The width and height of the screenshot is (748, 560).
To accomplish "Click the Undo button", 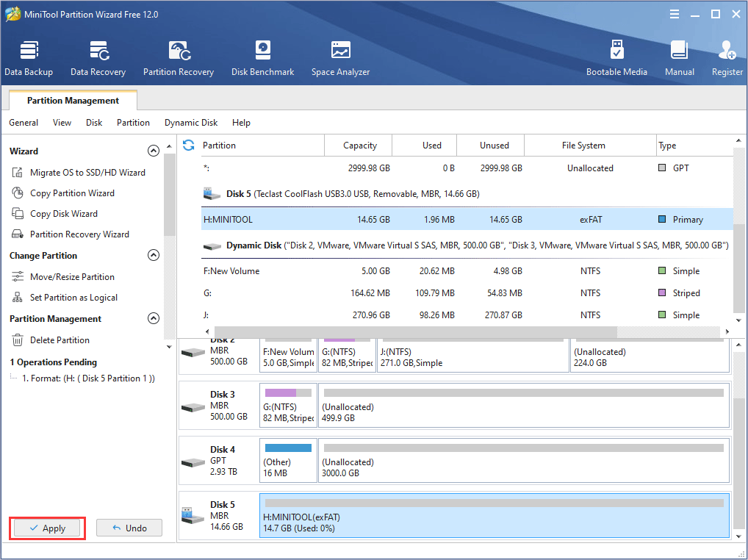I will tap(129, 528).
